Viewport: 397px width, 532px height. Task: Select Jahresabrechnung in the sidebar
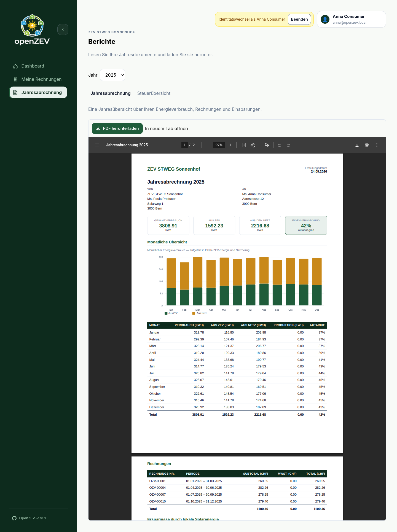pos(38,93)
